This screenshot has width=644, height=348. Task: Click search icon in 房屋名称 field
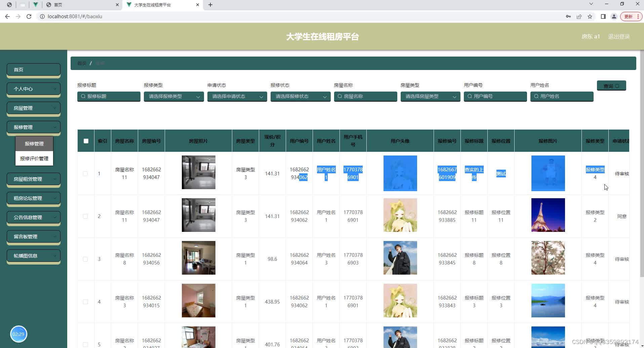click(340, 96)
